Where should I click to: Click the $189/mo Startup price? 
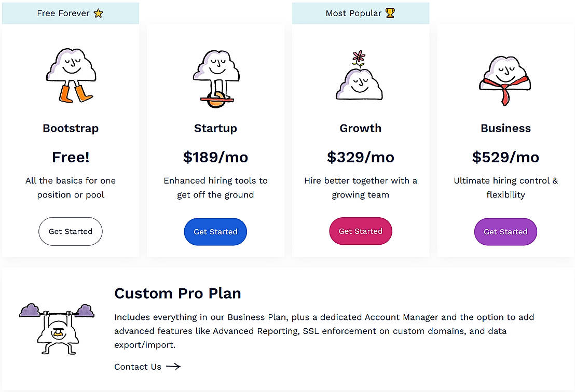tap(215, 157)
